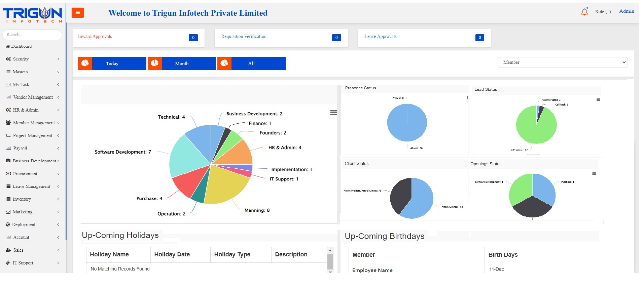Expand the Procurement menu chevron

tap(58, 174)
